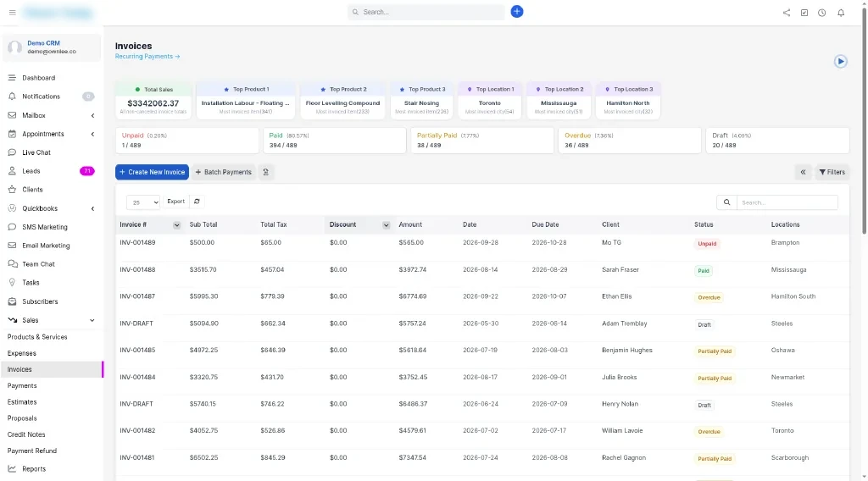Click the icon button beside Batch Payments
Image resolution: width=868 pixels, height=481 pixels.
click(x=265, y=172)
